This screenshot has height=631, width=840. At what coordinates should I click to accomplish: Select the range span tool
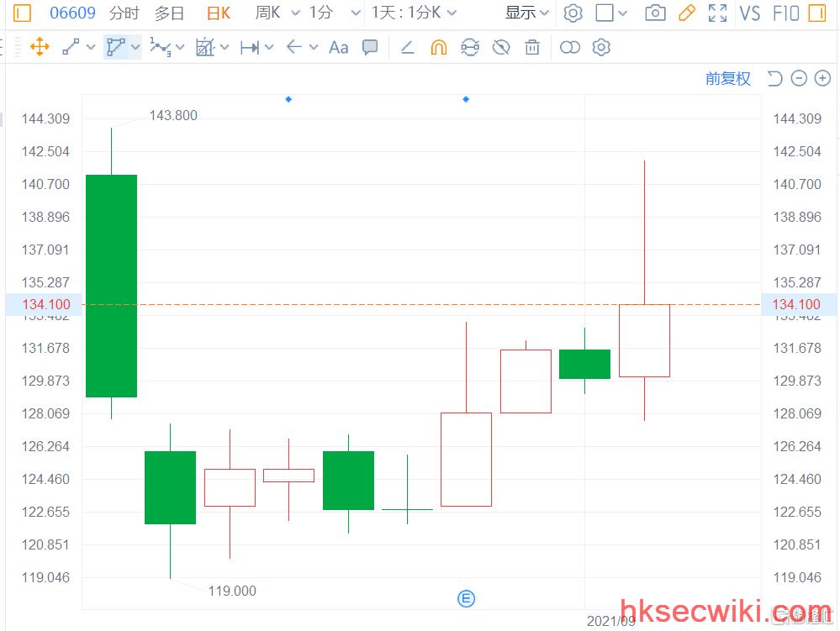(250, 48)
